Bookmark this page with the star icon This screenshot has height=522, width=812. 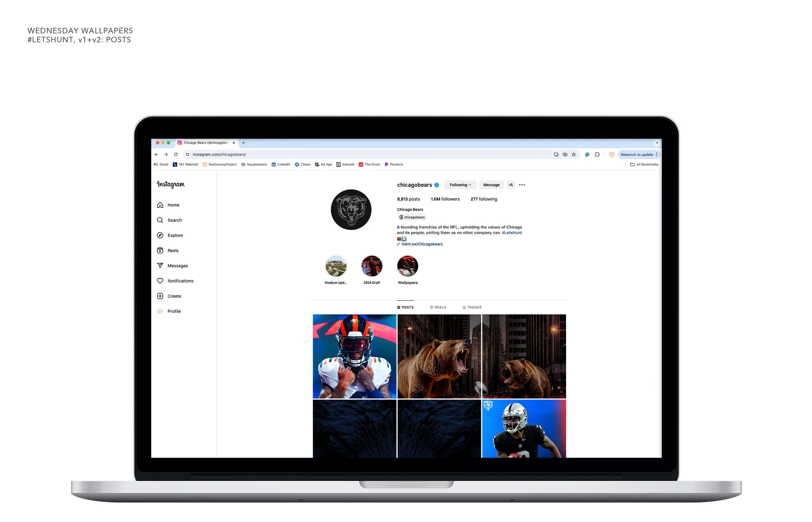(574, 155)
